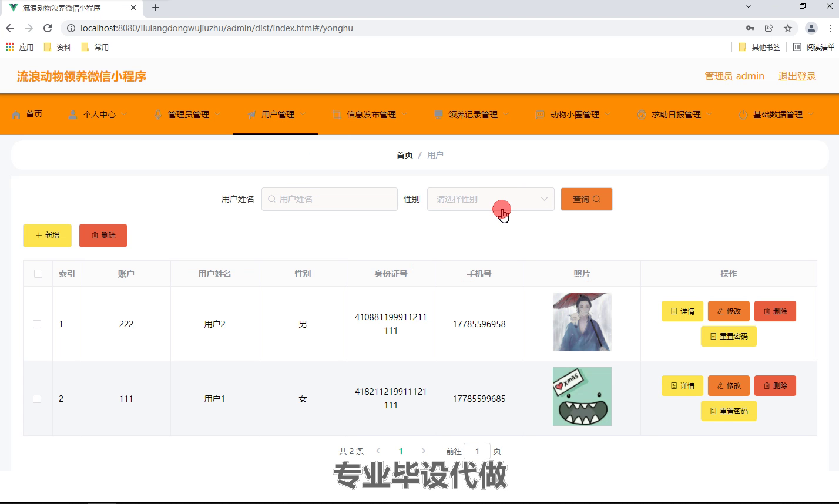Focus the 用户姓名 search field

point(330,199)
